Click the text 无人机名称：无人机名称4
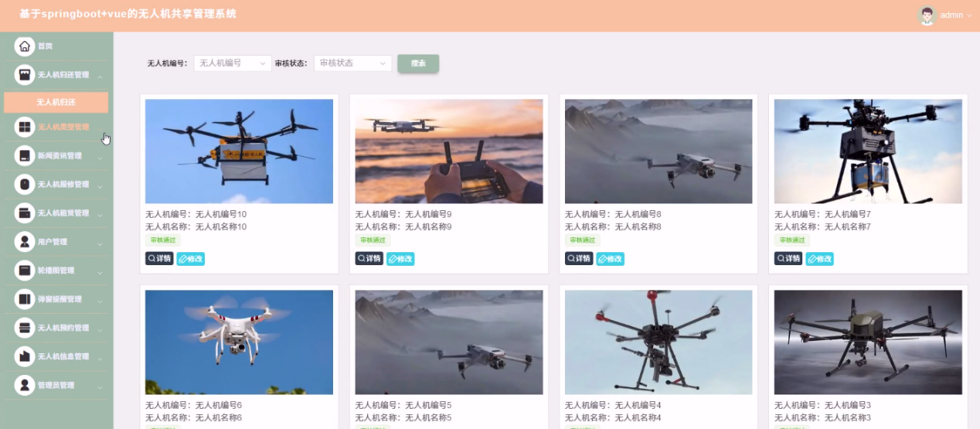 613,418
